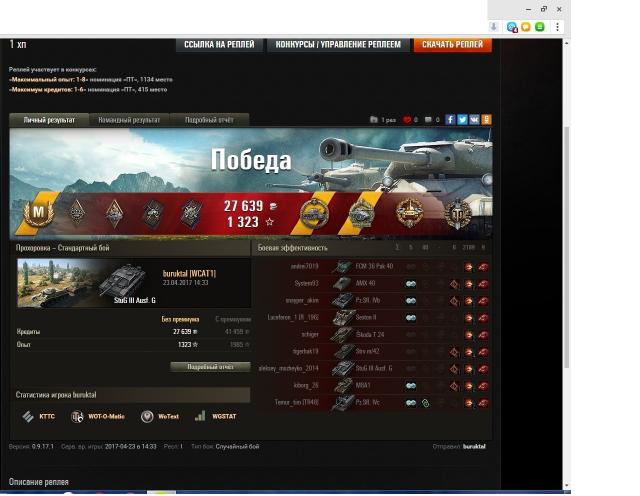Share replay on Facebook
Screen dimensions: 640x496
450,120
